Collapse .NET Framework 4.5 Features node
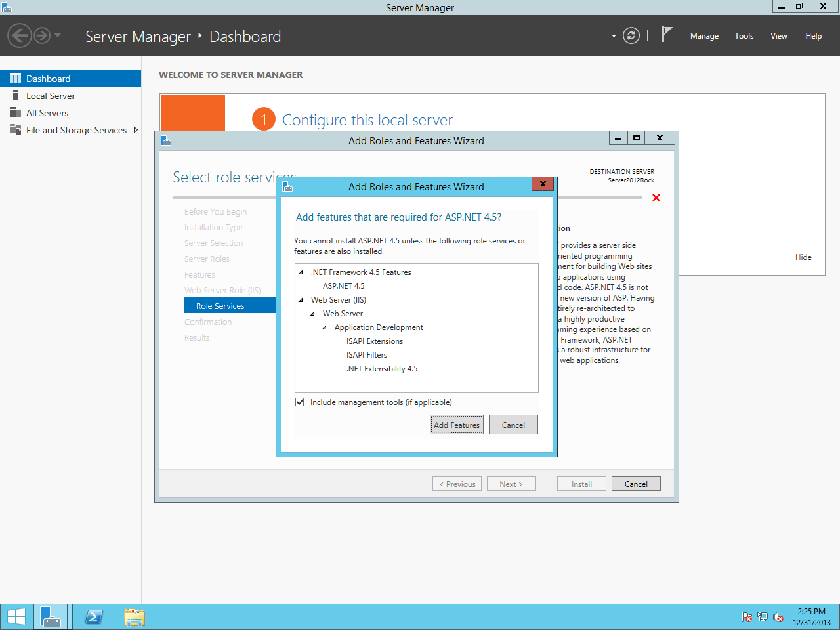The height and width of the screenshot is (630, 840). coord(301,272)
